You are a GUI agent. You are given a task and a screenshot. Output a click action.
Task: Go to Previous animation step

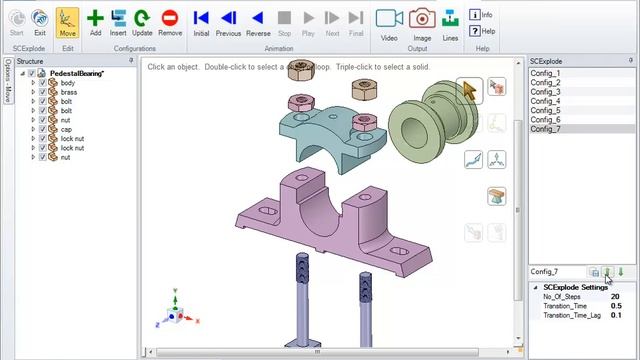click(228, 24)
